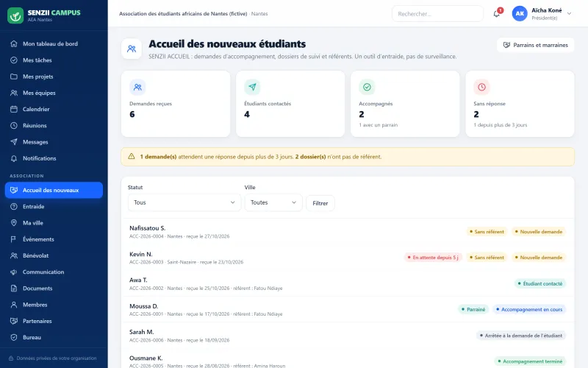Click the AK user avatar
The width and height of the screenshot is (588, 368).
pyautogui.click(x=520, y=13)
